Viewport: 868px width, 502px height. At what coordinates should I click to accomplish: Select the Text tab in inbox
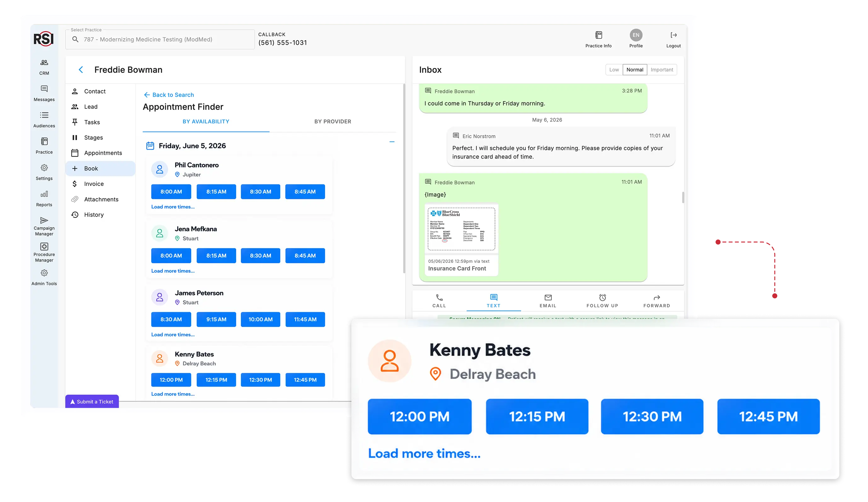pyautogui.click(x=493, y=301)
